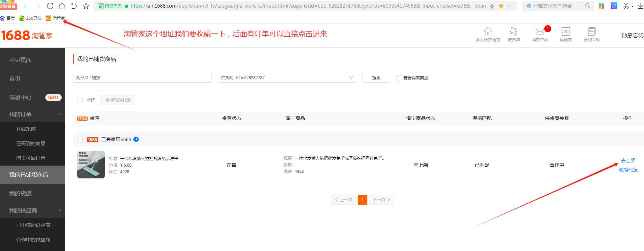
Task: Click 去上架 link
Action: pos(628,160)
